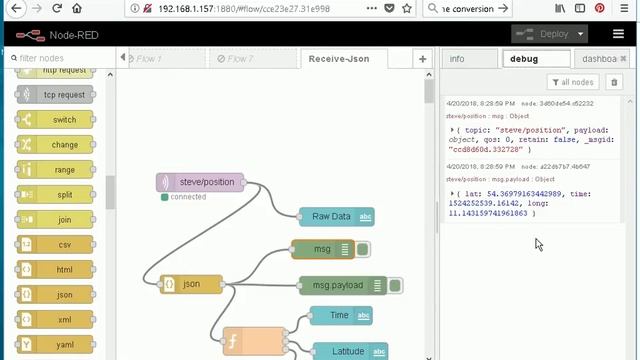
Task: Select the json node on canvas
Action: tap(191, 284)
